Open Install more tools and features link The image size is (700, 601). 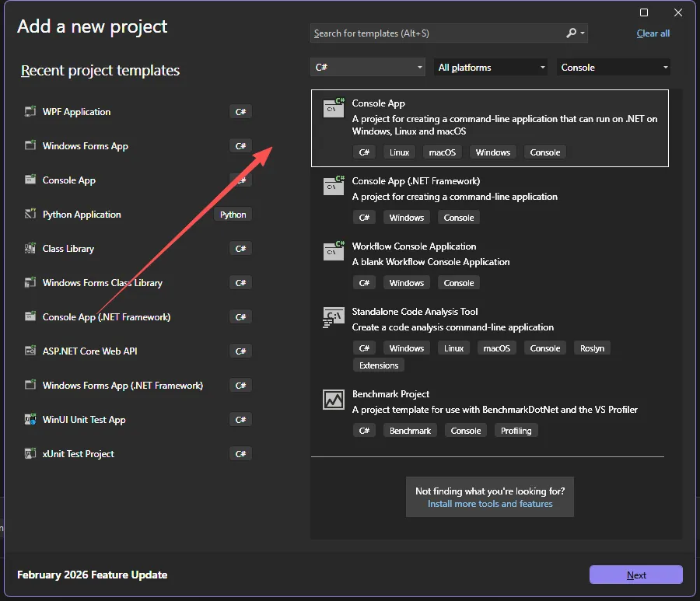490,504
